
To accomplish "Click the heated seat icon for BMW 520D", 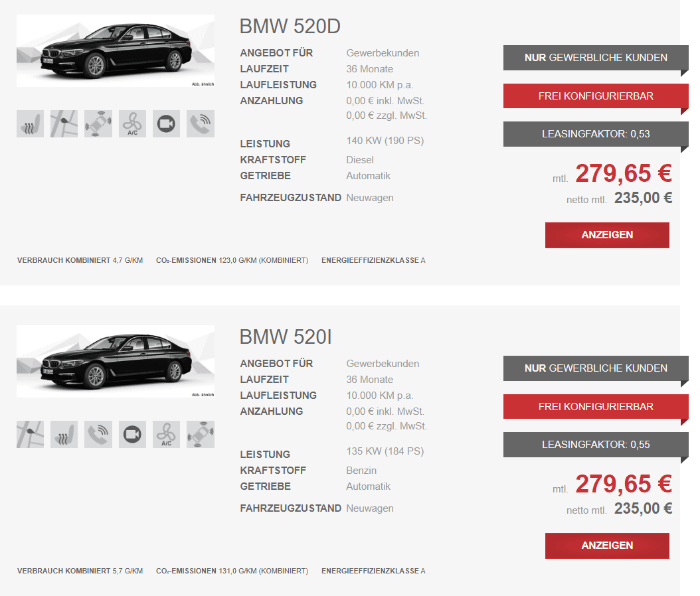I will 31,123.
